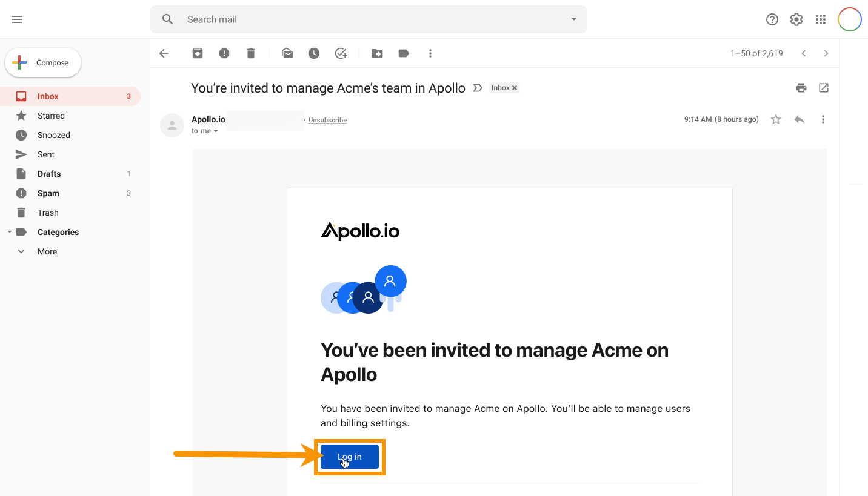The height and width of the screenshot is (496, 868).
Task: Open search options dropdown arrow
Action: point(574,19)
